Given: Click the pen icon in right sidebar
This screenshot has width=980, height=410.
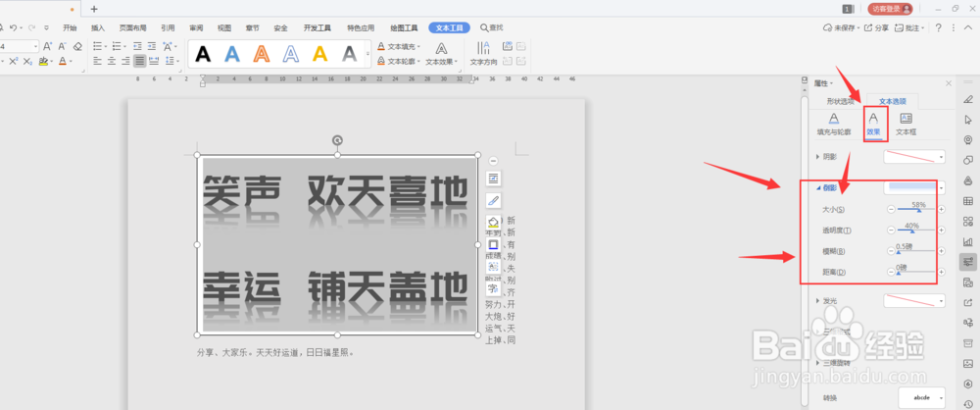Looking at the screenshot, I should pyautogui.click(x=968, y=99).
